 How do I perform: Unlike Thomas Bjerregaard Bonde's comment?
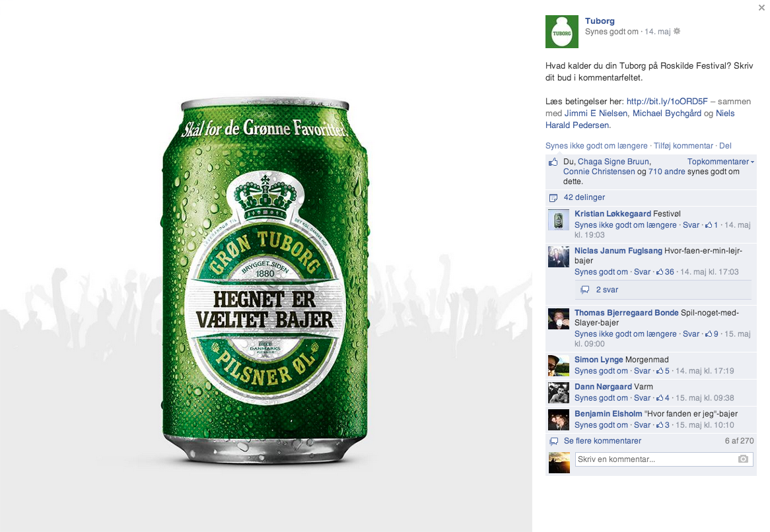(x=625, y=334)
